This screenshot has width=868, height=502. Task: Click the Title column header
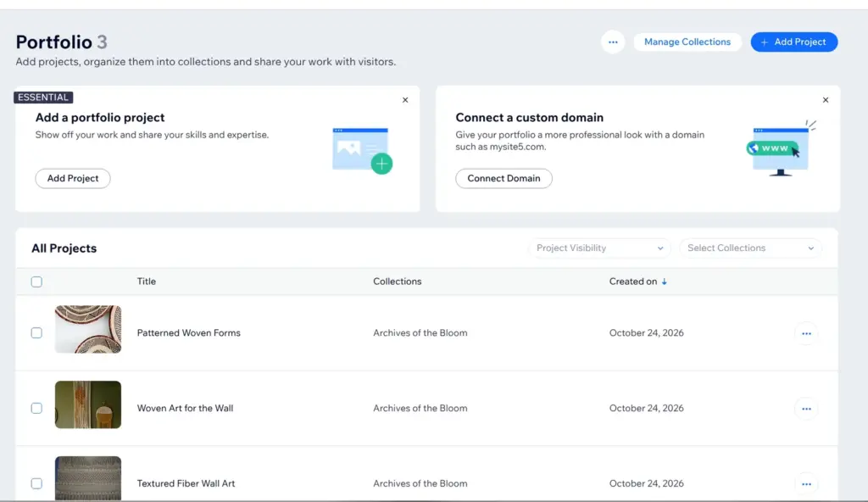(x=146, y=282)
